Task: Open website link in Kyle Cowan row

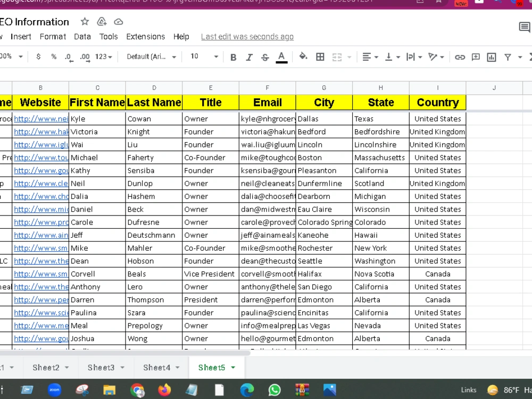Action: coord(41,119)
